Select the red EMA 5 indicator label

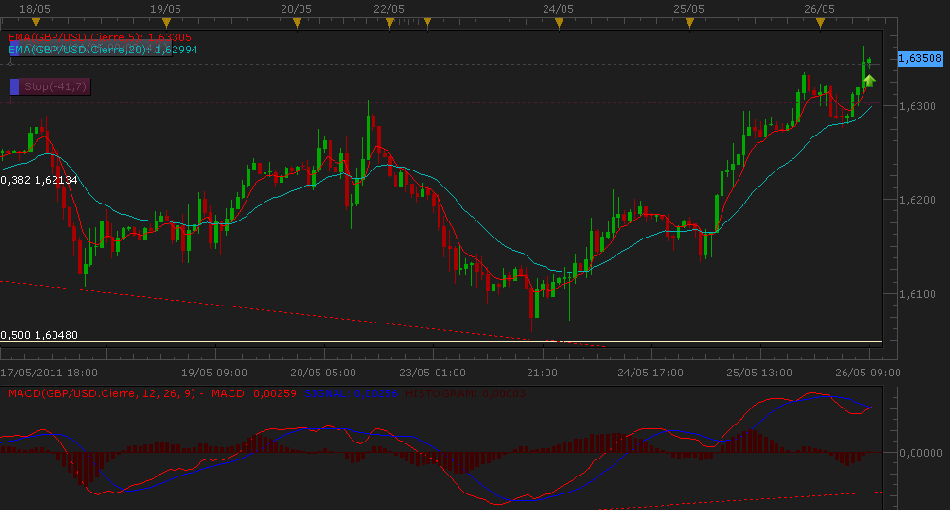coord(98,36)
